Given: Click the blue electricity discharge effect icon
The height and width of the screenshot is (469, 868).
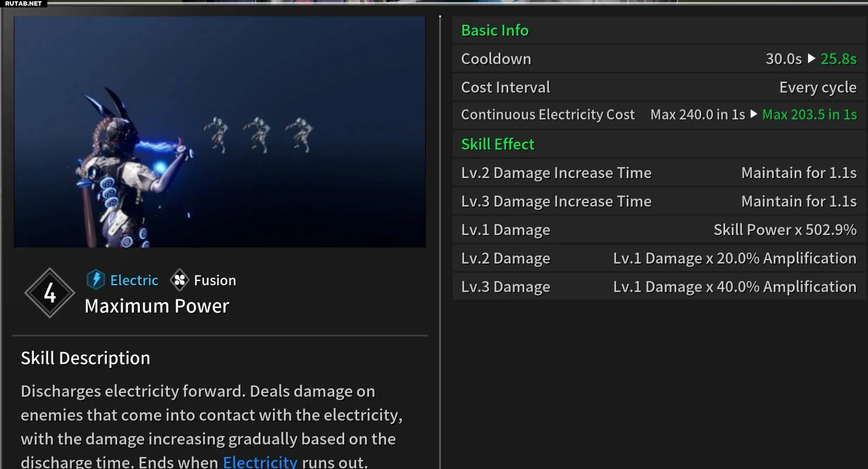Looking at the screenshot, I should pos(95,280).
